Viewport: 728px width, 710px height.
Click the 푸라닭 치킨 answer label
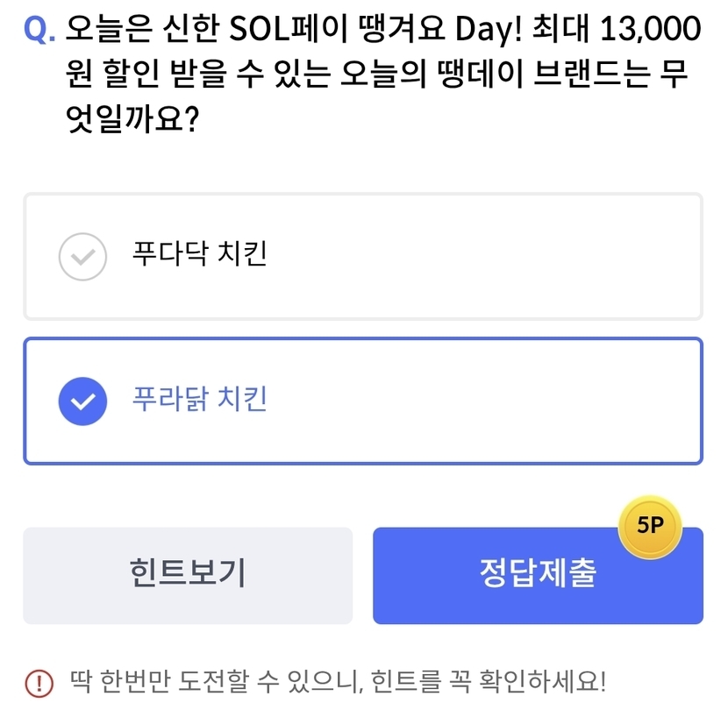[x=199, y=400]
